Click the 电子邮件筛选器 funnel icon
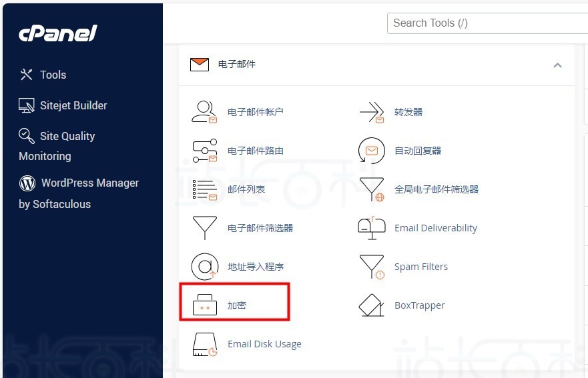Image resolution: width=588 pixels, height=378 pixels. [x=204, y=228]
